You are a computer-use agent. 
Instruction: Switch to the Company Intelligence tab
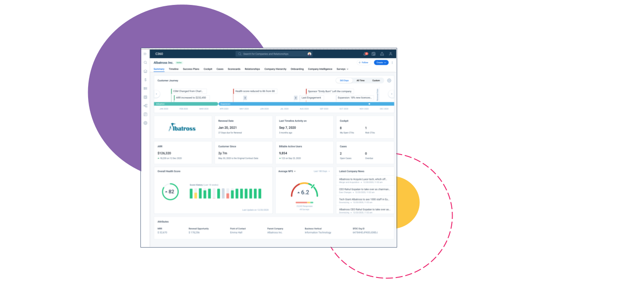pos(320,69)
